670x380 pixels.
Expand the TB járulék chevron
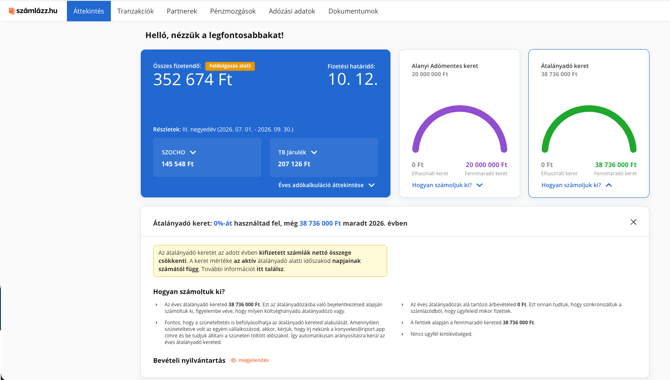coord(314,152)
